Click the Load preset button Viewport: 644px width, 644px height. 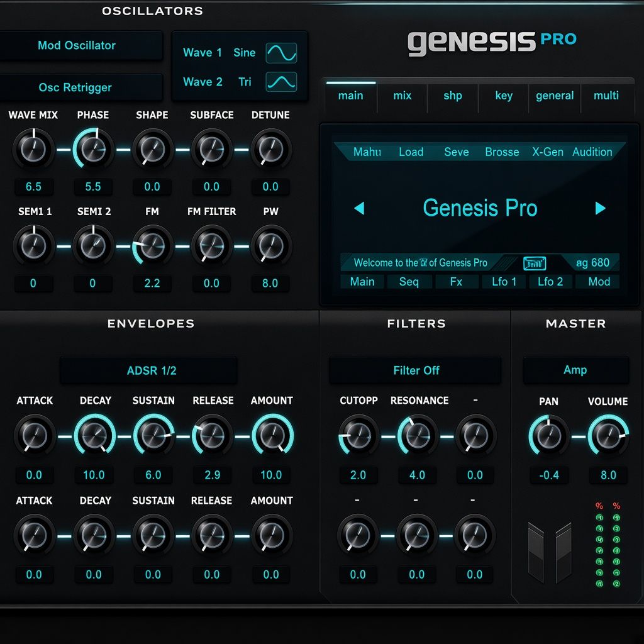[x=411, y=152]
